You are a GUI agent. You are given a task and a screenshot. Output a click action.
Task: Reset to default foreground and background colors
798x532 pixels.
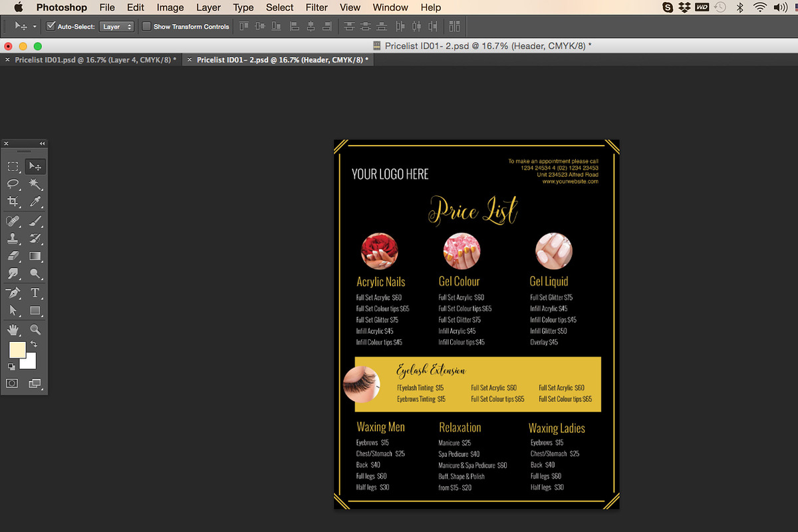coord(11,366)
